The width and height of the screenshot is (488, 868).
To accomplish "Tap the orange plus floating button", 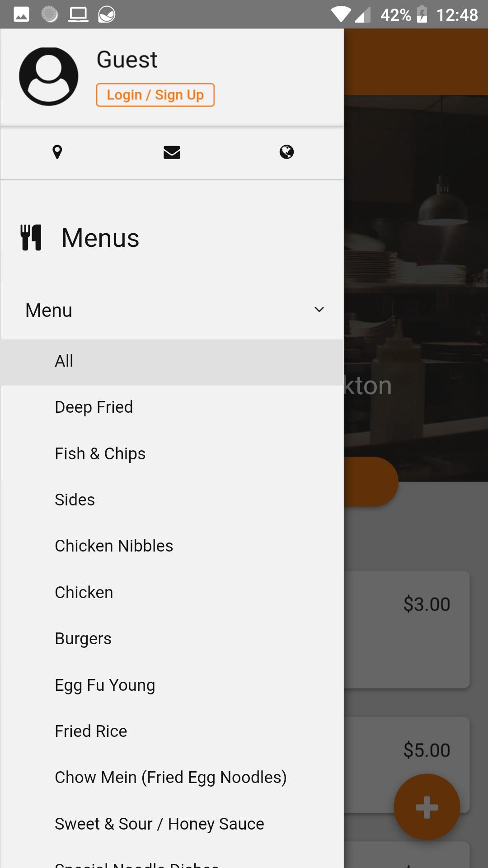I will click(427, 807).
